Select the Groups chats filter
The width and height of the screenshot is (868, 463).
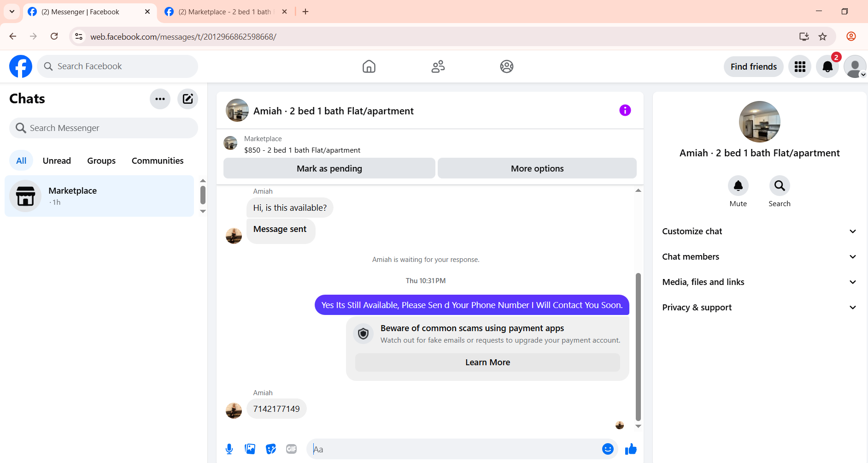101,161
